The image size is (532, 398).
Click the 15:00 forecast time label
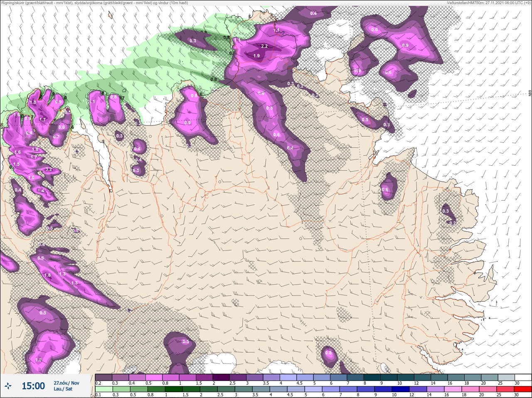(33, 386)
